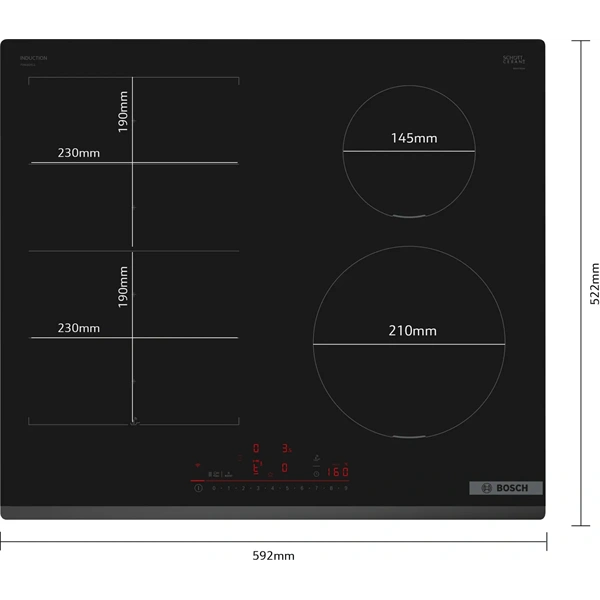Click the upper 230mm flex zone line
Image resolution: width=600 pixels, height=600 pixels.
(134, 162)
